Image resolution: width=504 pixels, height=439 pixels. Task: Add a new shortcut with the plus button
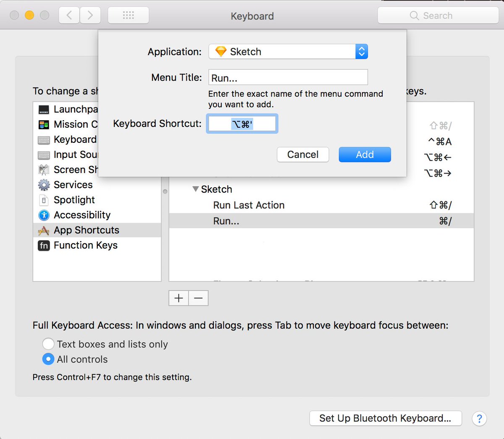(x=178, y=298)
